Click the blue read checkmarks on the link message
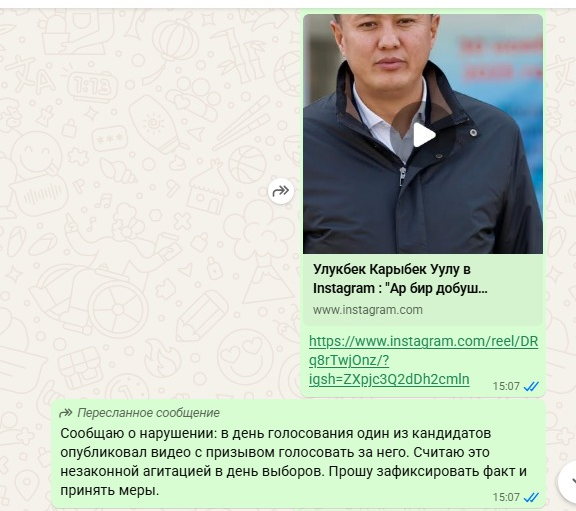576x511 pixels. [x=531, y=386]
